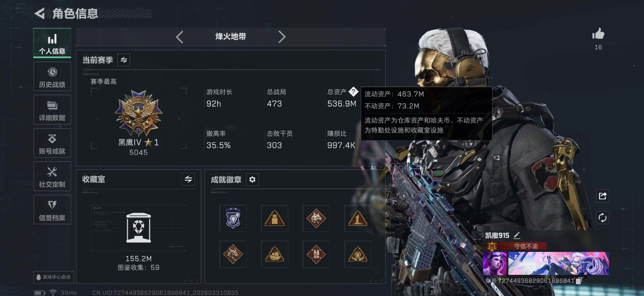Give a thumbs-up like to this profile

(598, 34)
